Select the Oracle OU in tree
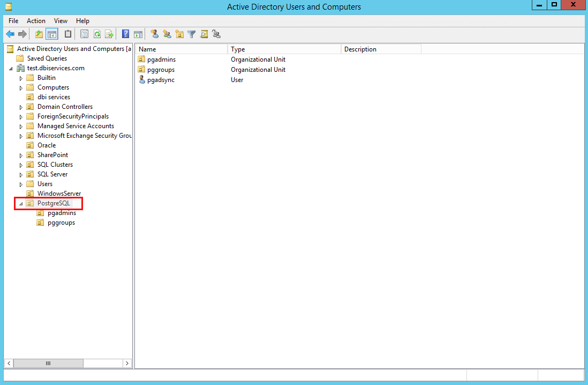This screenshot has width=588, height=385. 47,145
